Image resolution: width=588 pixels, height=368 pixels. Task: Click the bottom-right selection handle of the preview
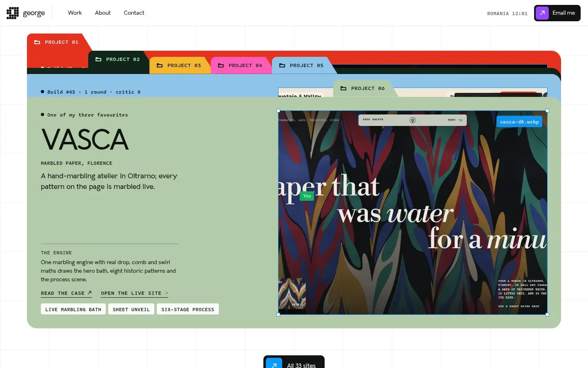click(x=547, y=314)
